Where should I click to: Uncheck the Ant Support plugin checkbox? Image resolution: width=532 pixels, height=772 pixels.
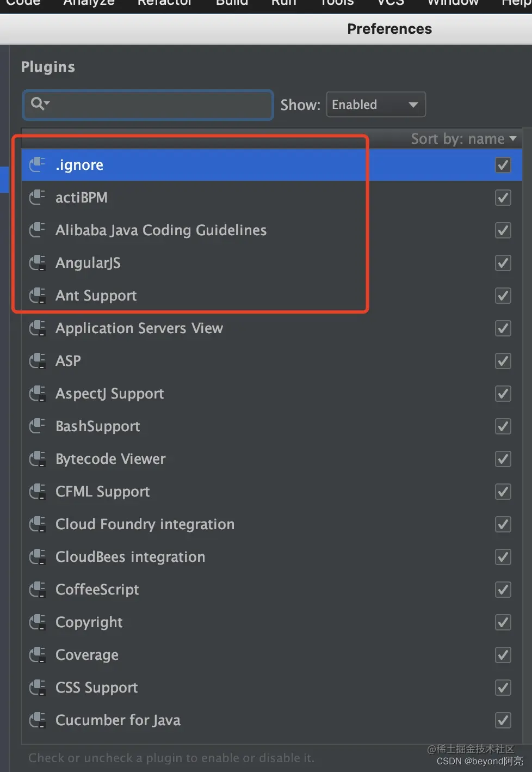[x=503, y=296]
